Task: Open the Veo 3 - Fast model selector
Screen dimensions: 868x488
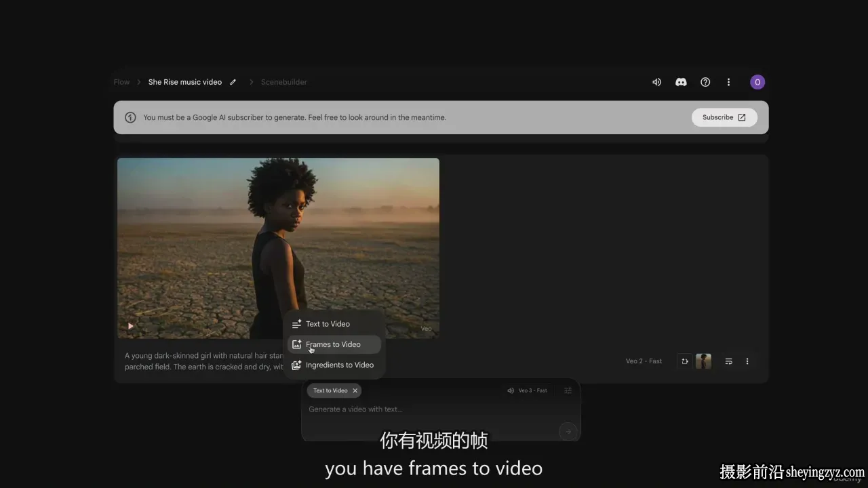Action: pyautogui.click(x=527, y=390)
